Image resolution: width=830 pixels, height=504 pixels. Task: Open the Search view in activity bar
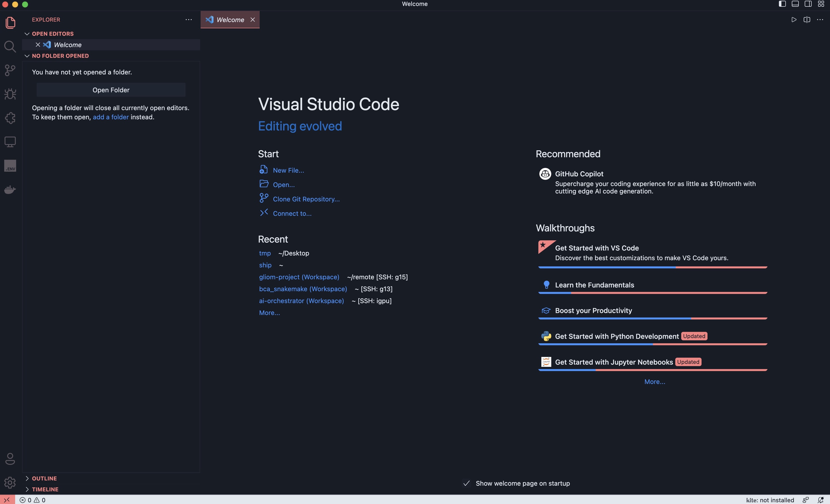coord(10,46)
